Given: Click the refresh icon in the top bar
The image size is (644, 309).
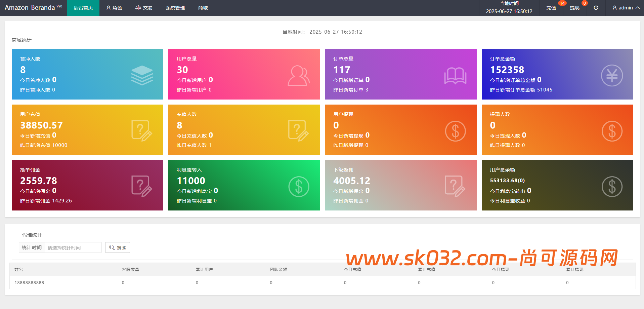Looking at the screenshot, I should [596, 8].
